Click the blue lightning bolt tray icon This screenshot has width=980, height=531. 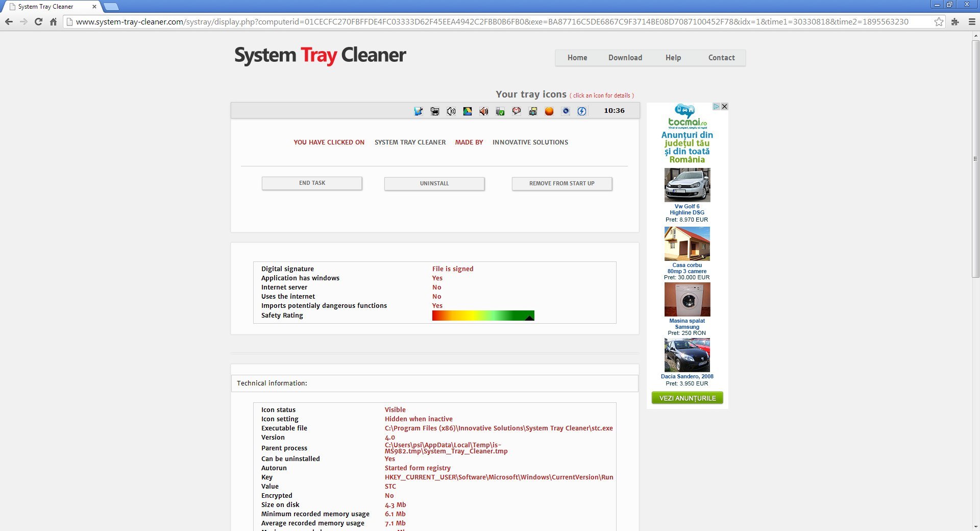581,111
